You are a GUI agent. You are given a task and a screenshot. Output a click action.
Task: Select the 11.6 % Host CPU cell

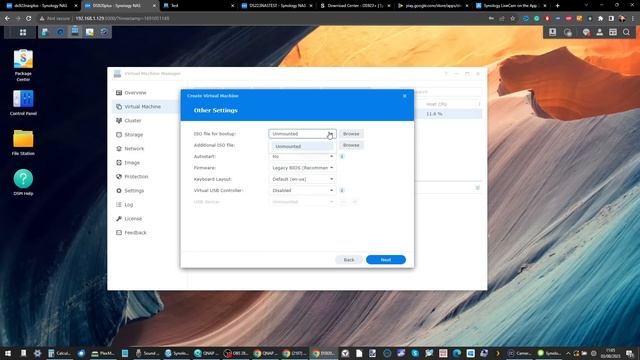click(434, 114)
